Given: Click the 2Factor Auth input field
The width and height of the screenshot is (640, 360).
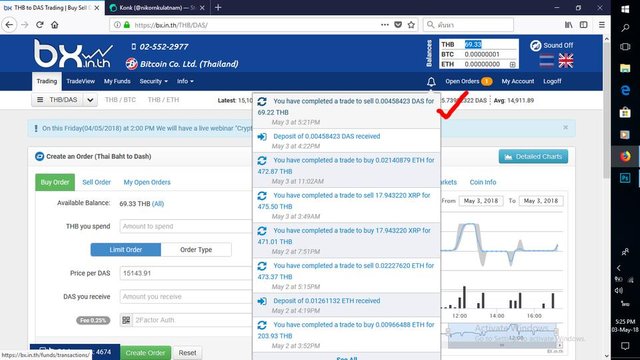Looking at the screenshot, I should pyautogui.click(x=192, y=320).
